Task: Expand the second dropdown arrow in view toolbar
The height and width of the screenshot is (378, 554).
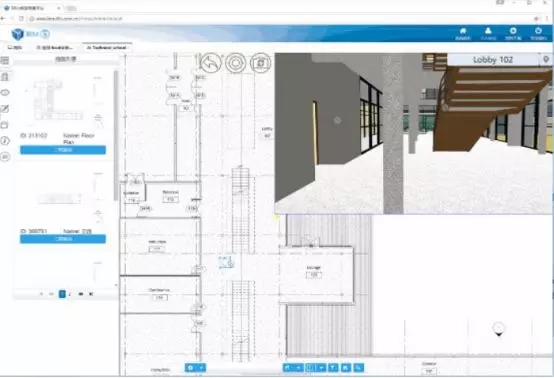Action: coord(321,368)
